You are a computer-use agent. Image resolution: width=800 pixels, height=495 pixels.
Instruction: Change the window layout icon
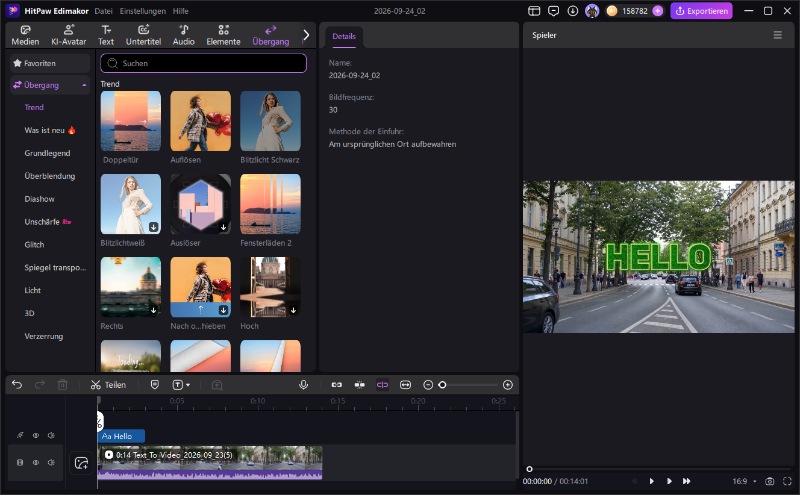(534, 11)
